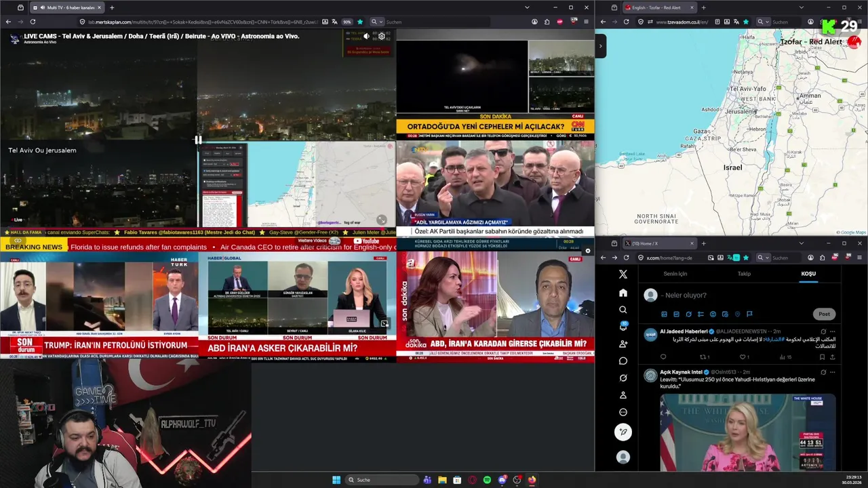Image resolution: width=868 pixels, height=488 pixels.
Task: Open More menu in X sidebar
Action: point(623,412)
